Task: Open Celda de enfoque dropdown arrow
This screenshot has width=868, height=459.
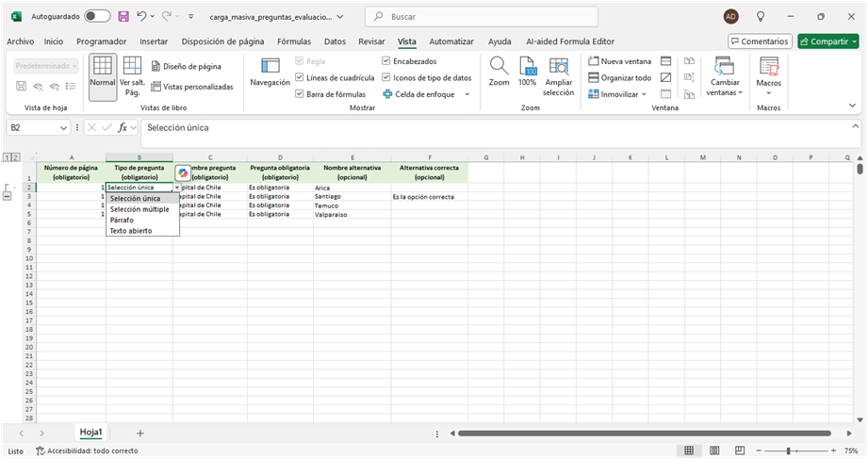Action: (x=467, y=93)
